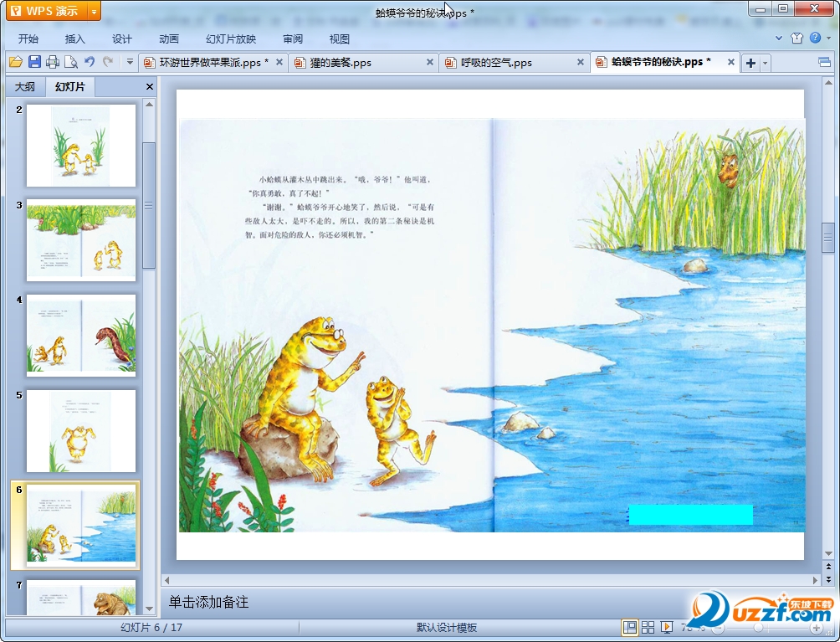Open the WPS 演示 application menu

pos(47,11)
